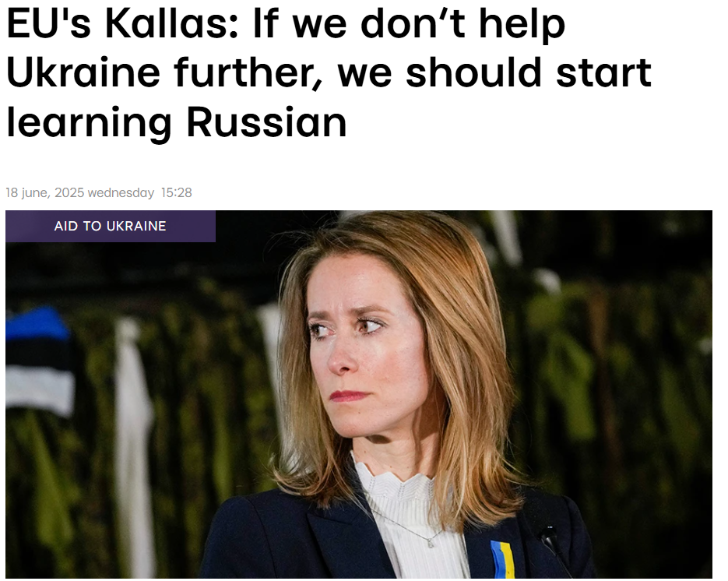Click the blue-yellow ribbon on the lapel
Image resolution: width=728 pixels, height=581 pixels.
[x=503, y=559]
